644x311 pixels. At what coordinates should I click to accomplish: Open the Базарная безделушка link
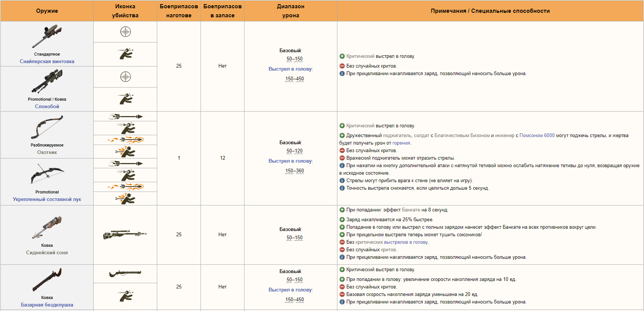click(47, 305)
